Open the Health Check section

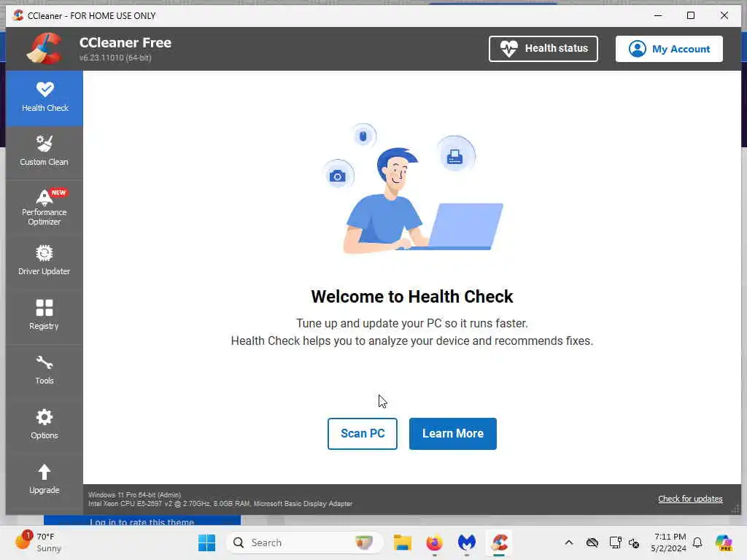click(44, 98)
